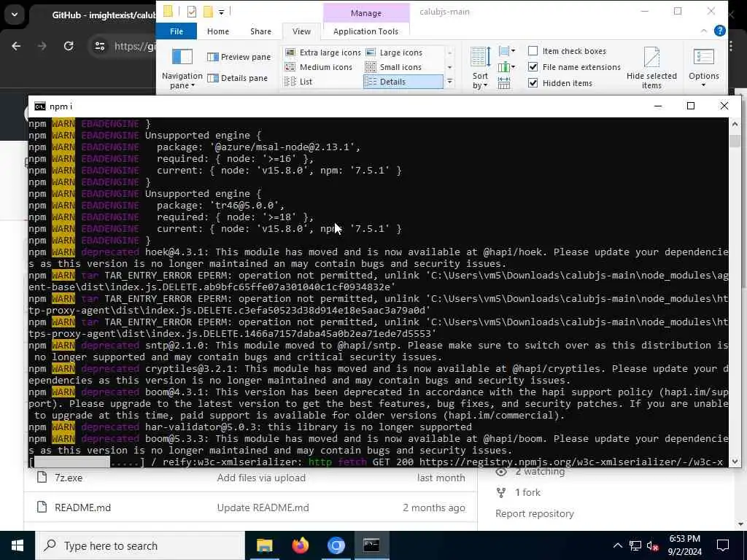Image resolution: width=747 pixels, height=560 pixels.
Task: Open Firefox from the taskbar
Action: tap(300, 545)
